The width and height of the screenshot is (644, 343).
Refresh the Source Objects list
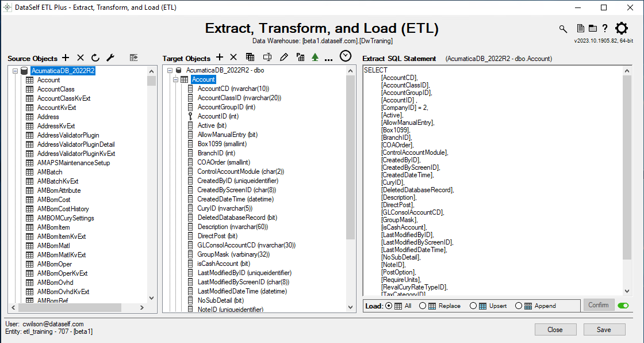(x=95, y=58)
